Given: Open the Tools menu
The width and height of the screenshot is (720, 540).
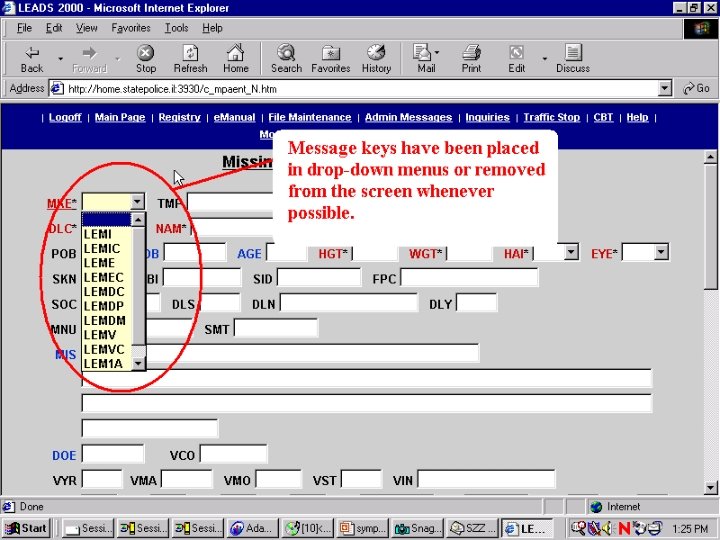Looking at the screenshot, I should pos(176,28).
